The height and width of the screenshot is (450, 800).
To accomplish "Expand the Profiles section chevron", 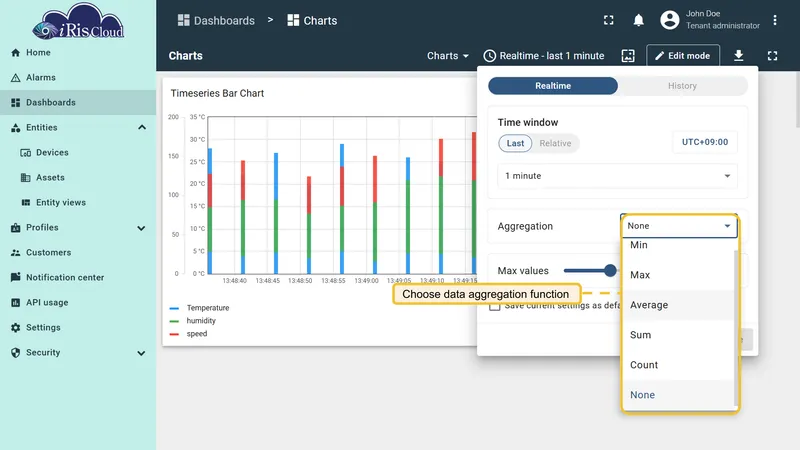I will (x=141, y=228).
